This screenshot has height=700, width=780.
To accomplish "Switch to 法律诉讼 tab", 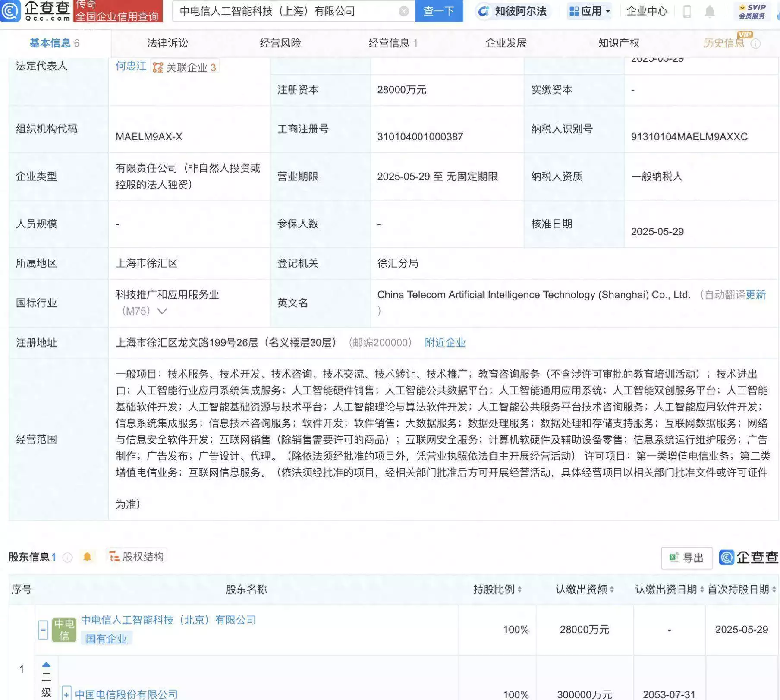I will 167,43.
